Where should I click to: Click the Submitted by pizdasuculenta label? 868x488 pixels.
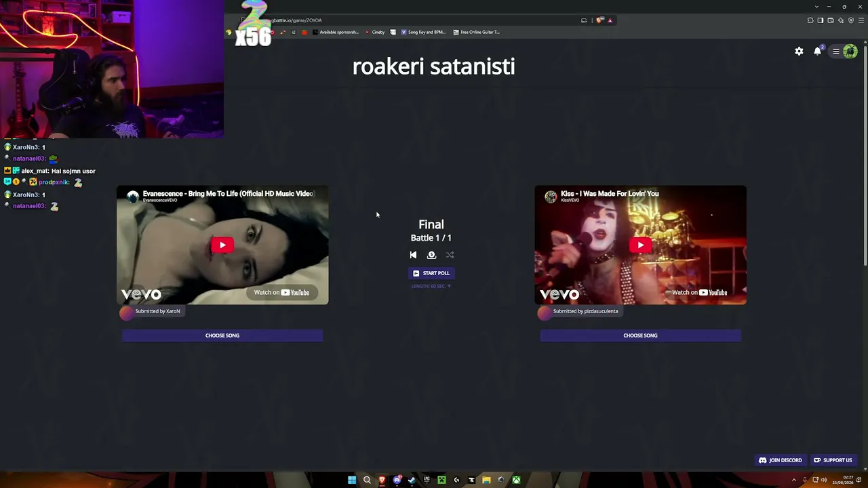pos(585,311)
